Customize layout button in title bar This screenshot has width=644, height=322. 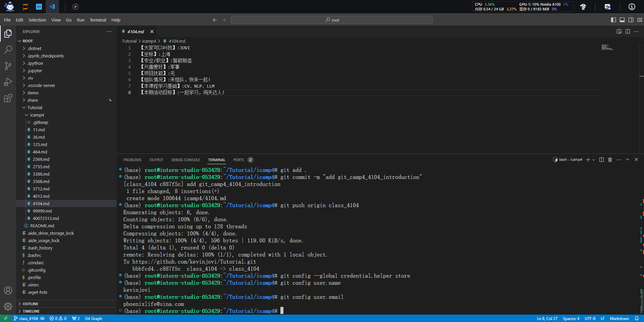(640, 20)
